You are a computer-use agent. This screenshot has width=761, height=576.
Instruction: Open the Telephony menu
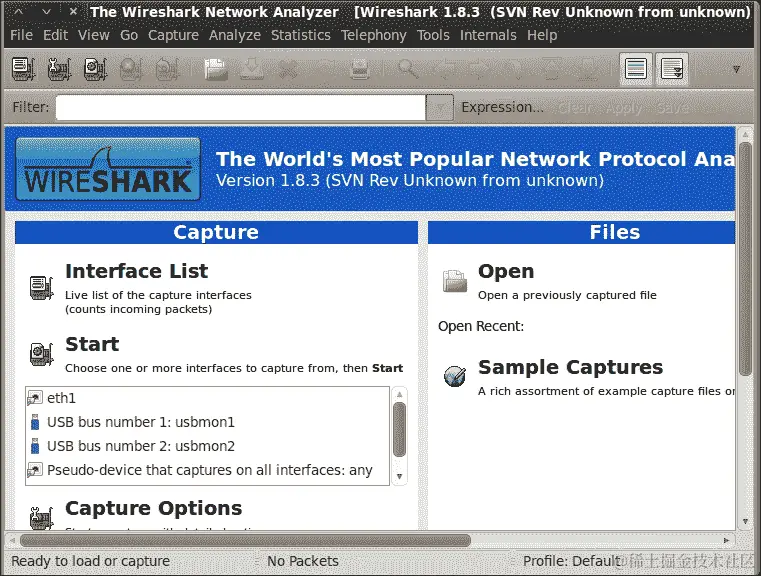click(374, 35)
